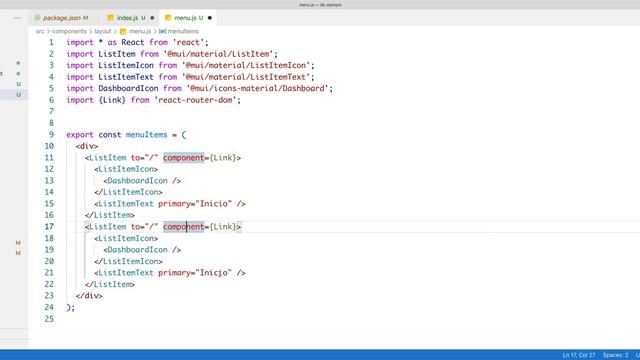Click <ListItemIcon> opening tag on line 12
640x360 pixels.
[x=126, y=169]
